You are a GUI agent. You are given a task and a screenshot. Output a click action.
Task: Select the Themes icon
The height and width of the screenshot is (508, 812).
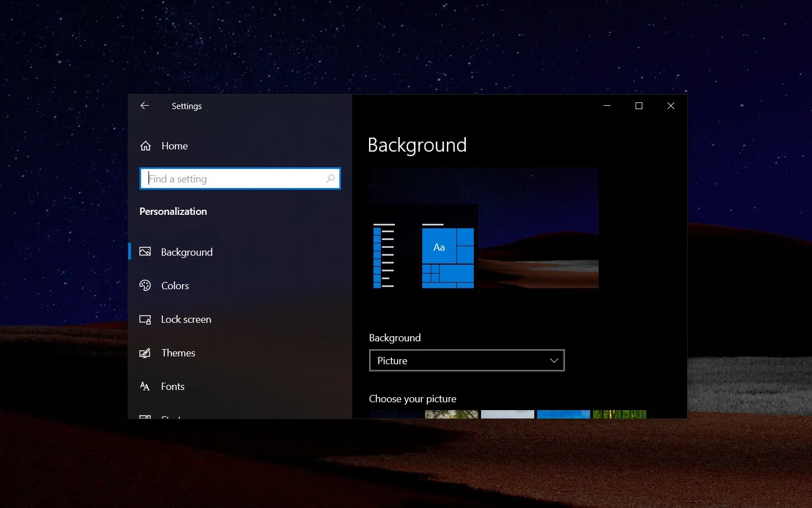coord(145,353)
